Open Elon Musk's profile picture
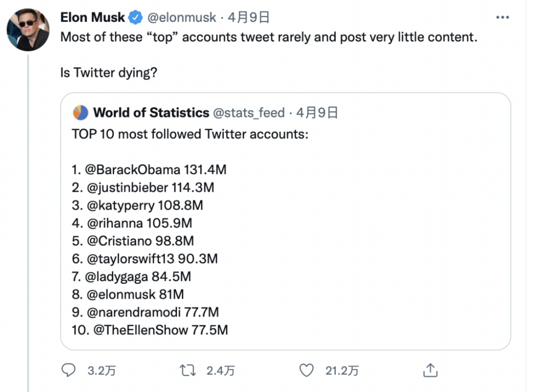This screenshot has height=392, width=534. point(28,30)
